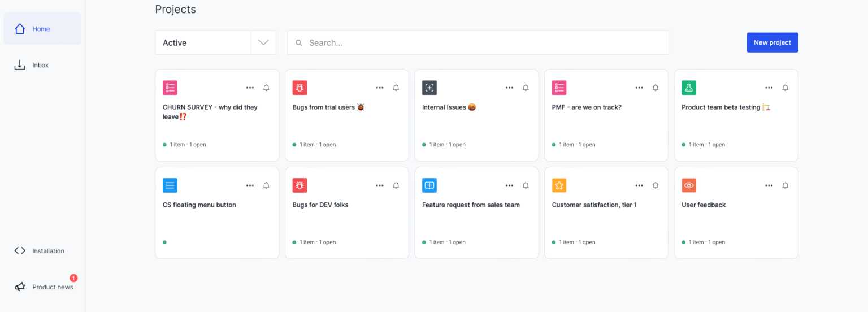Click the red bug icon on Bugs from trial users
Screen dimensions: 868x312
click(300, 88)
